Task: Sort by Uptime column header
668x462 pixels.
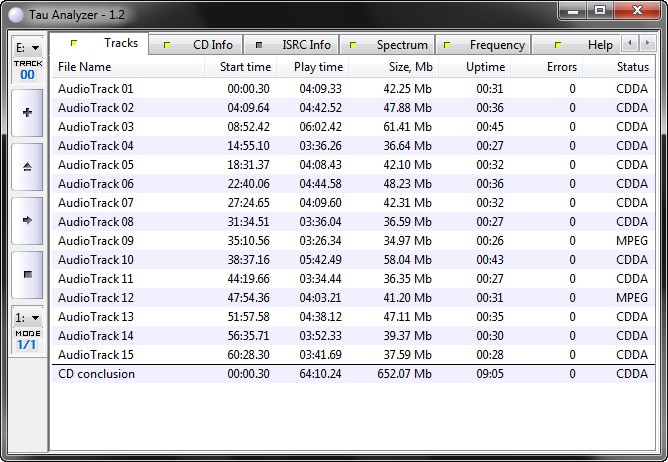Action: pyautogui.click(x=475, y=67)
